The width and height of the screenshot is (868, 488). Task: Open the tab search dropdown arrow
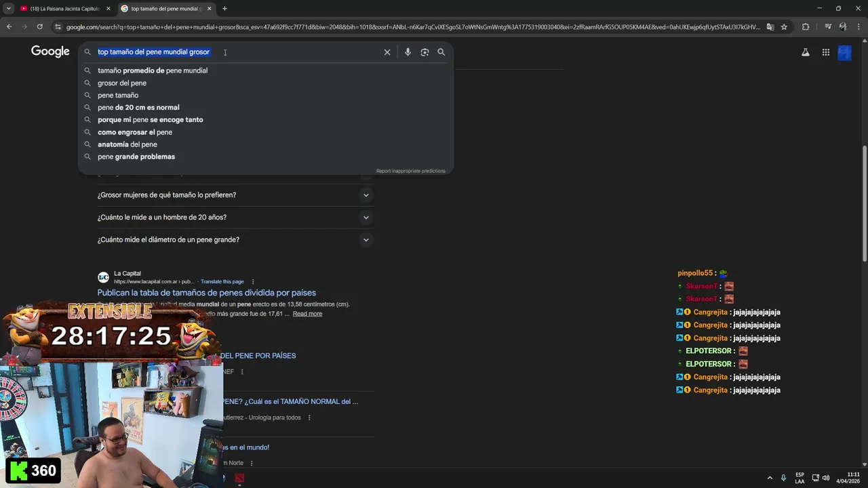(x=9, y=9)
